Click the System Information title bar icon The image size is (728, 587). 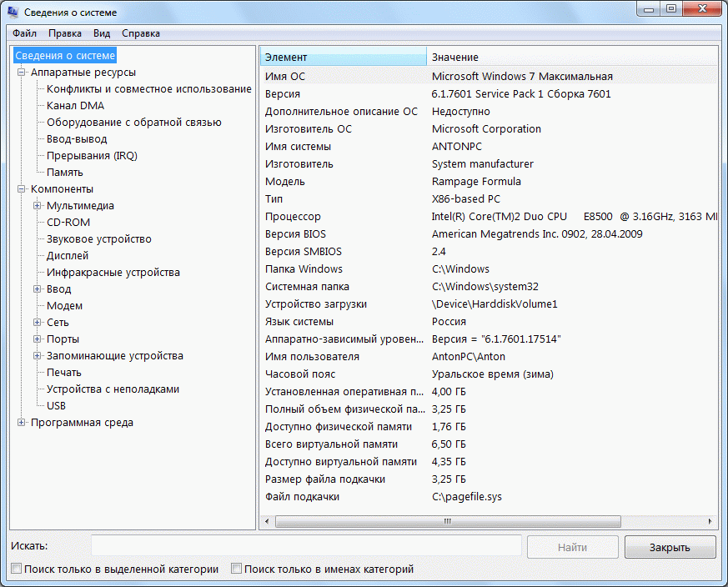(x=13, y=13)
